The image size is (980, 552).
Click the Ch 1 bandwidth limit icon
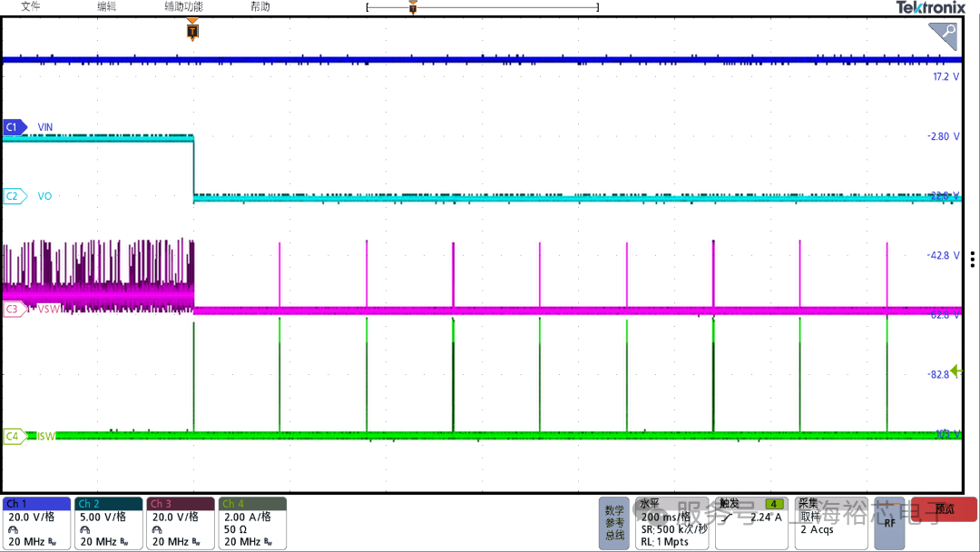coord(53,542)
